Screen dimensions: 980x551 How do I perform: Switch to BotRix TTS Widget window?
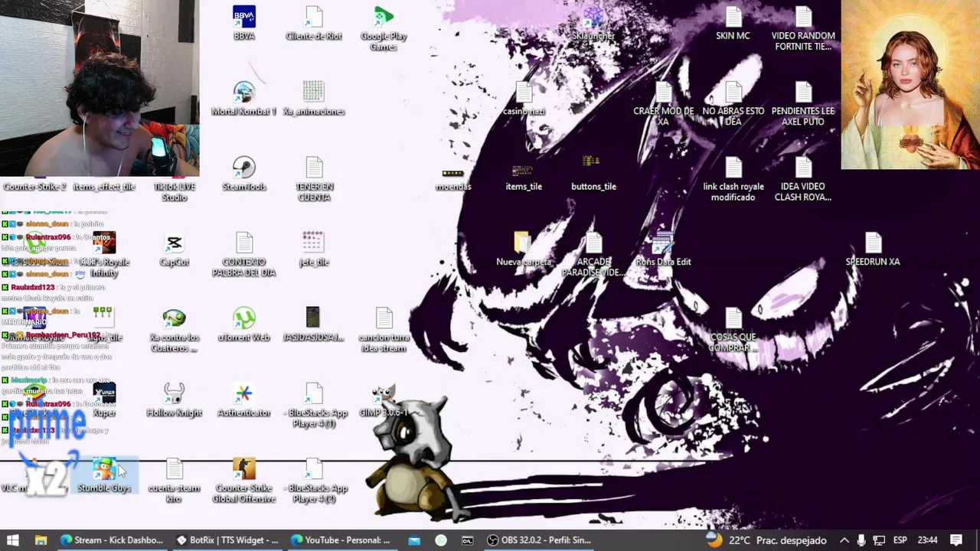228,540
